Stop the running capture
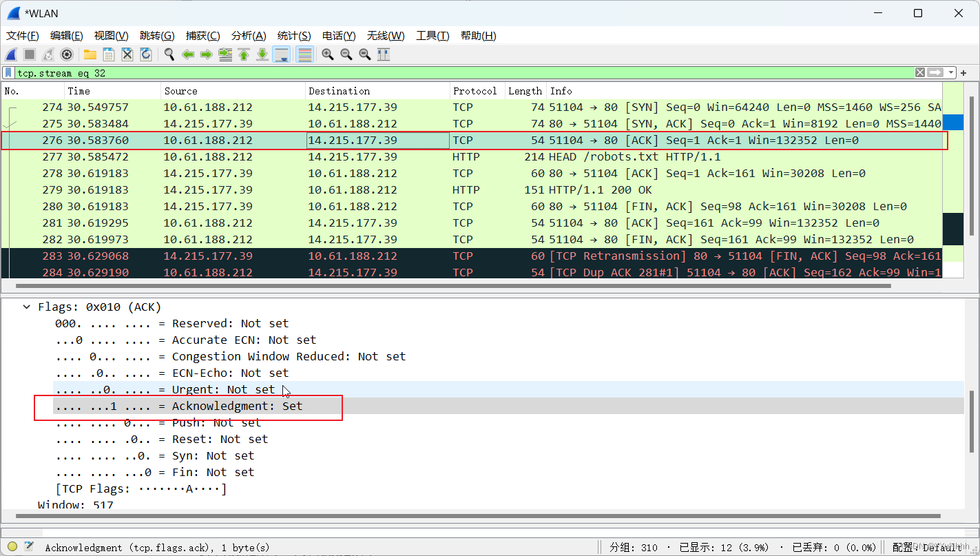The width and height of the screenshot is (980, 556). click(x=30, y=54)
